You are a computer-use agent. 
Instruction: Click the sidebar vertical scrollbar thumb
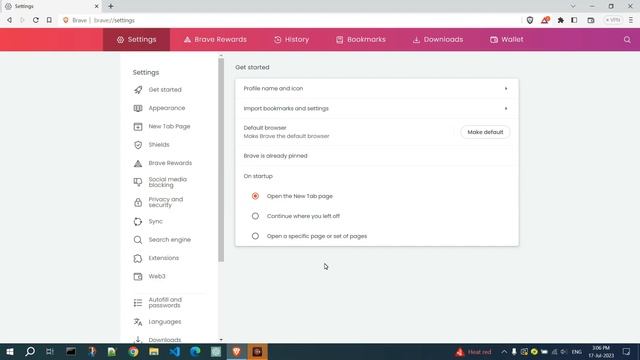pyautogui.click(x=221, y=160)
